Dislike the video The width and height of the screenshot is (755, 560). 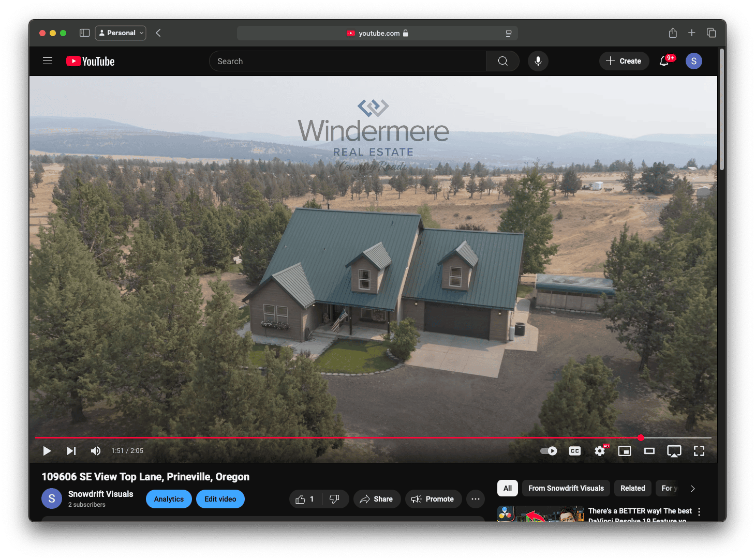click(x=335, y=499)
